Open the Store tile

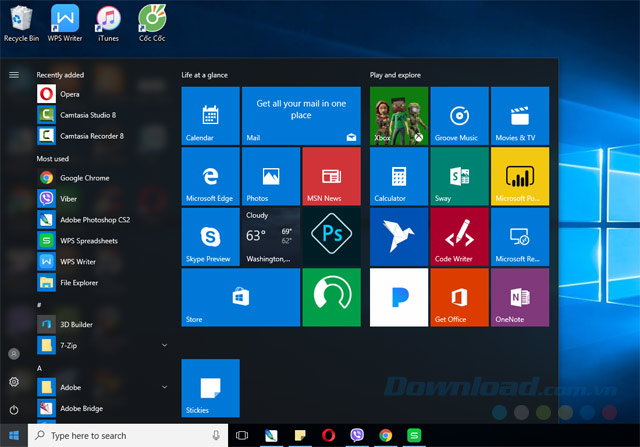[x=241, y=298]
